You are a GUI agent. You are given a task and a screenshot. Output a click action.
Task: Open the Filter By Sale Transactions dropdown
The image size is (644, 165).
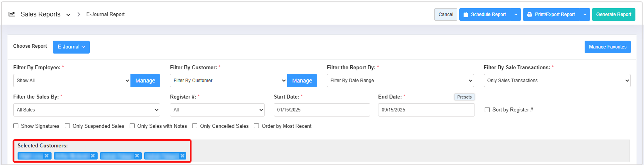[x=557, y=81]
